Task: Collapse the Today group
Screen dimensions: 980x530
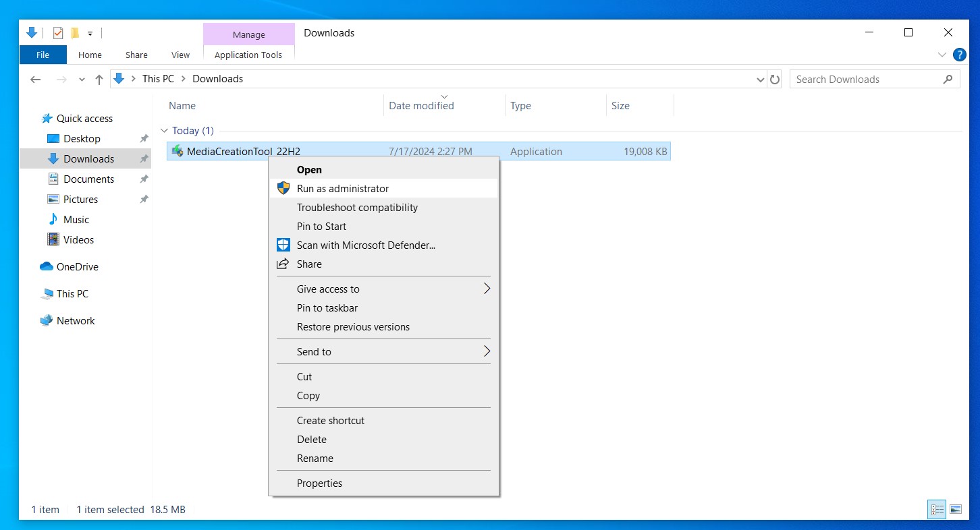Action: [x=164, y=131]
